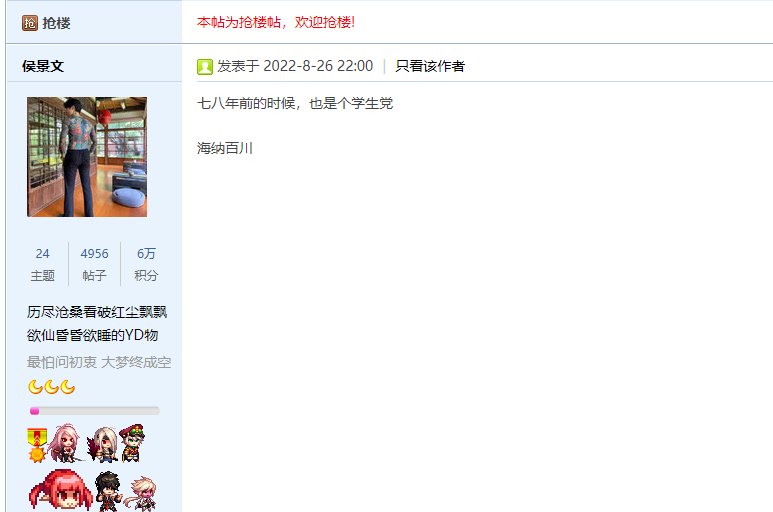773x512 pixels.
Task: Click the pink level progress bar
Action: click(94, 410)
